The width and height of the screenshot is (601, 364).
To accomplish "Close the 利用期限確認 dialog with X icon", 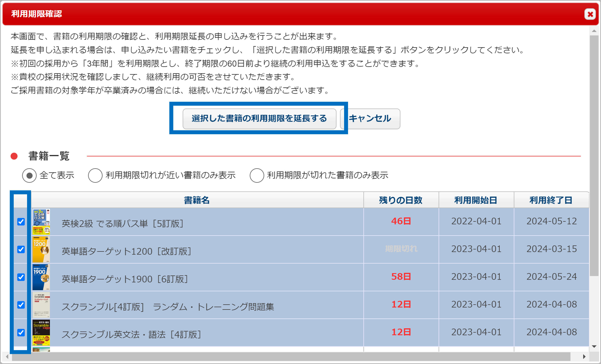I will tap(590, 14).
